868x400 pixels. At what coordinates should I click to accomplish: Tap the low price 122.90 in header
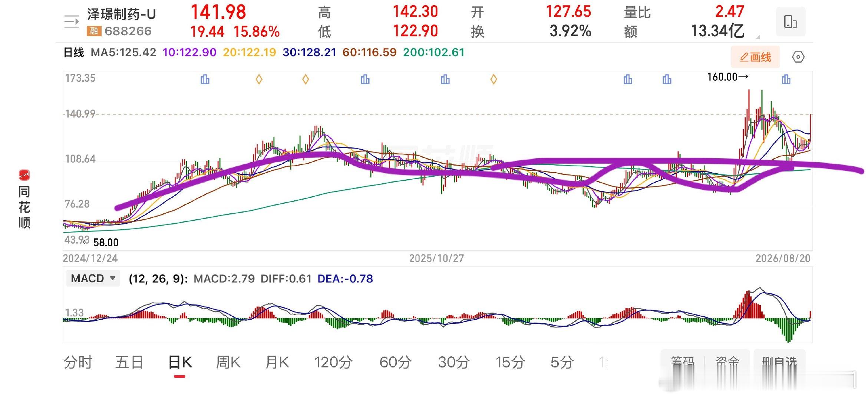[x=415, y=31]
